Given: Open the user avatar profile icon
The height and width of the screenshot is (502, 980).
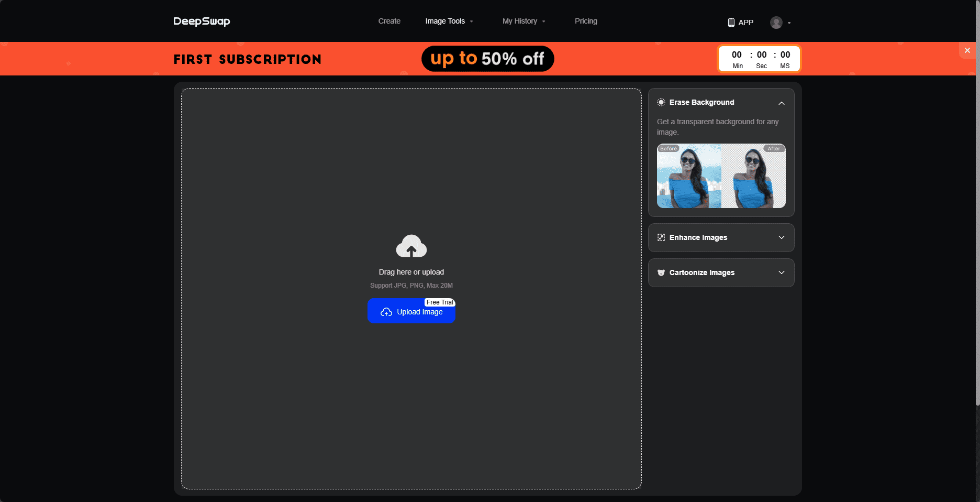Looking at the screenshot, I should click(x=776, y=23).
